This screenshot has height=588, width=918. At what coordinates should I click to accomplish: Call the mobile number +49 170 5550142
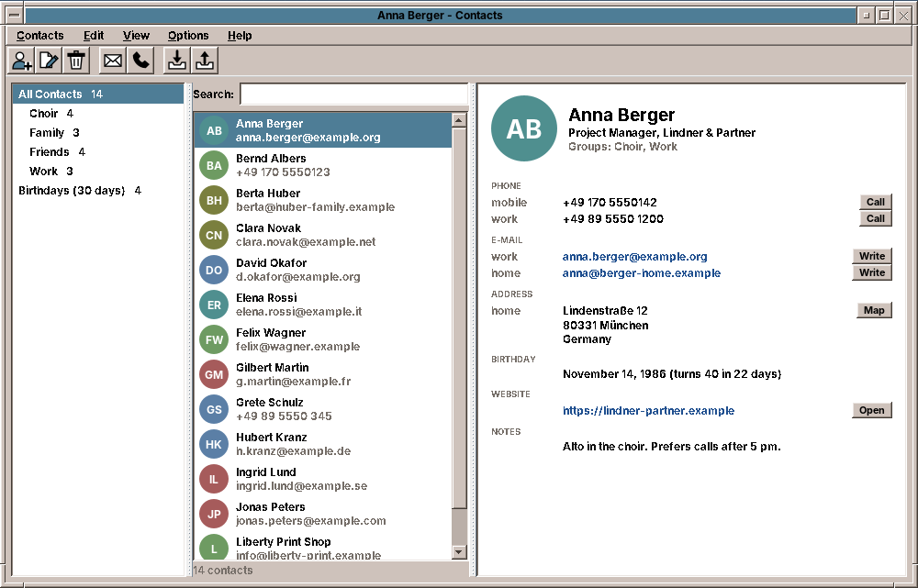(x=875, y=202)
